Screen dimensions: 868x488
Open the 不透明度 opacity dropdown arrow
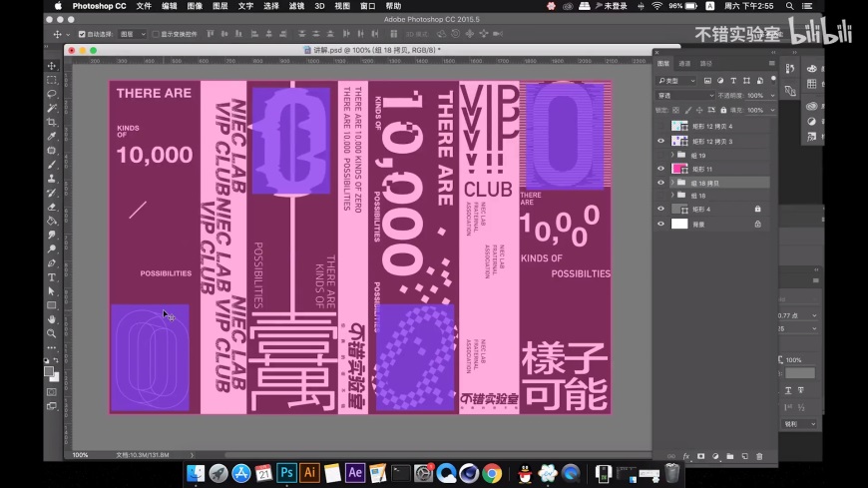pos(773,96)
